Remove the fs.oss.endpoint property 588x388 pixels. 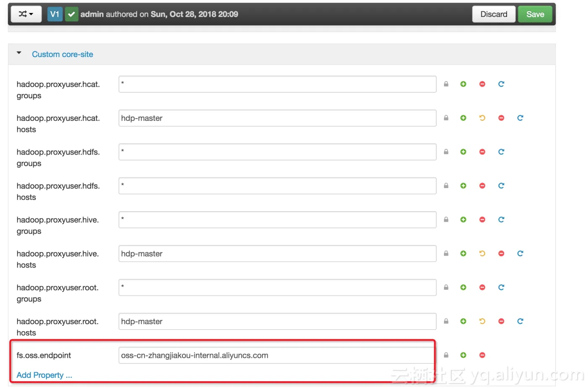click(482, 355)
